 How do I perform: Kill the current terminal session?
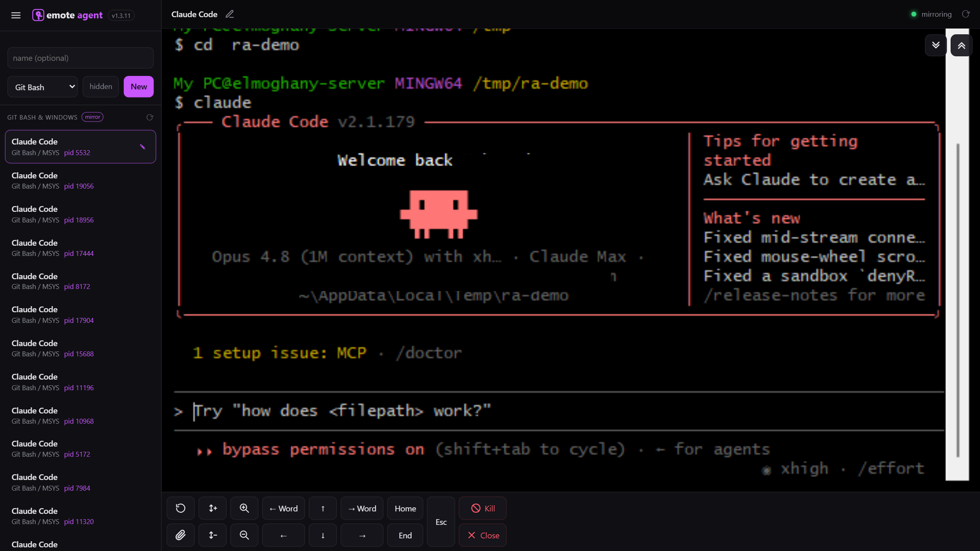483,508
